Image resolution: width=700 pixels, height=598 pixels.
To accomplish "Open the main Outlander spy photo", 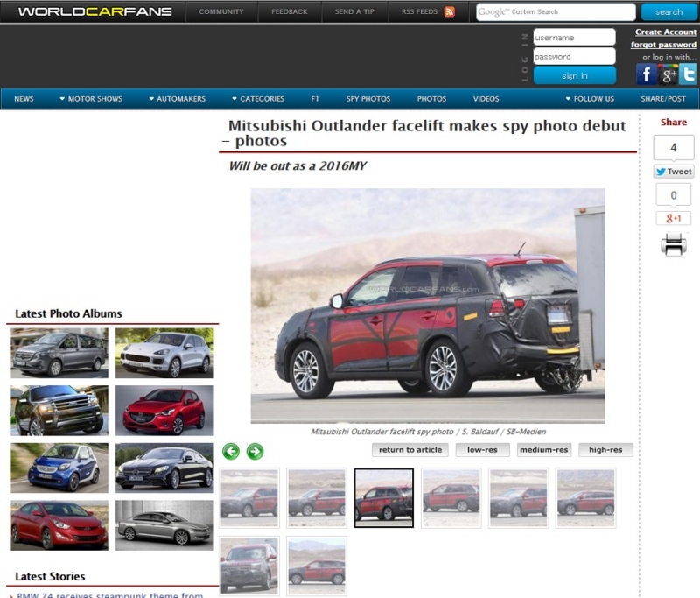I will pyautogui.click(x=428, y=306).
